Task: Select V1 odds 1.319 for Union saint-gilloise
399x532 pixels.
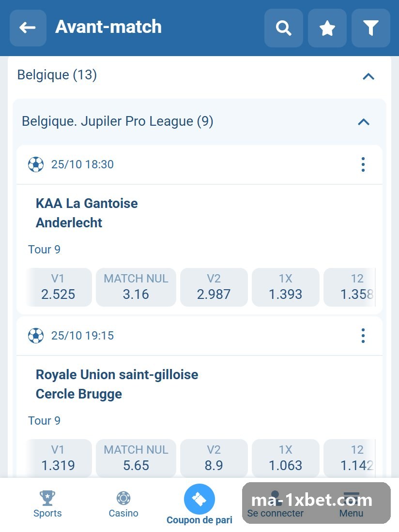Action: point(59,458)
